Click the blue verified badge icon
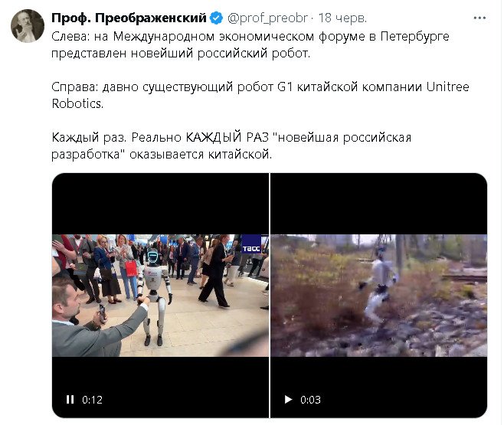Image resolution: width=504 pixels, height=425 pixels. 216,18
